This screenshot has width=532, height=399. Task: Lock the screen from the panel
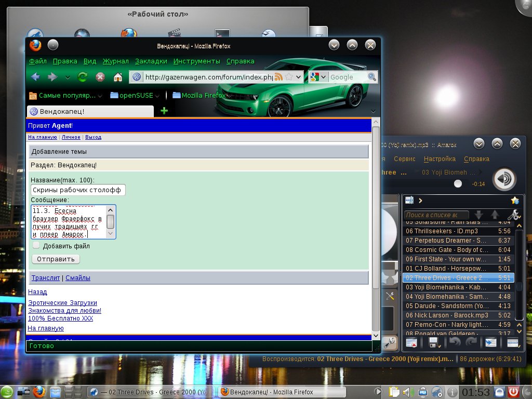[499, 392]
